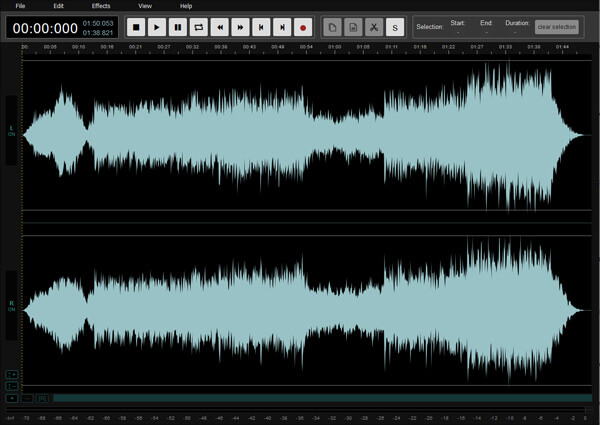The image size is (600, 425).
Task: Click the 00:00:000 current time display
Action: 45,28
